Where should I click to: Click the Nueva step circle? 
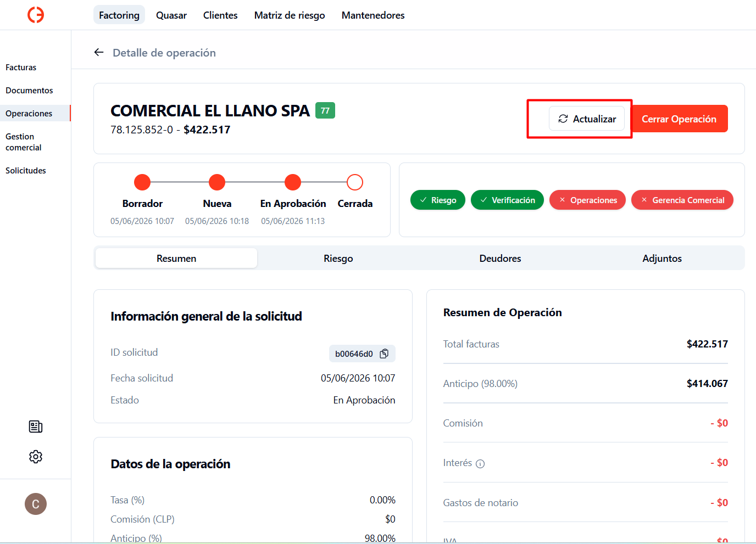(217, 182)
